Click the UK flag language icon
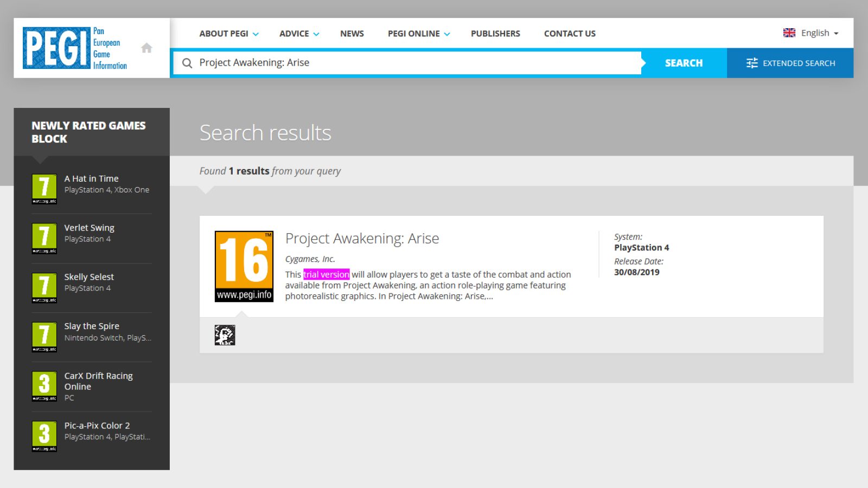The height and width of the screenshot is (488, 868). click(789, 33)
